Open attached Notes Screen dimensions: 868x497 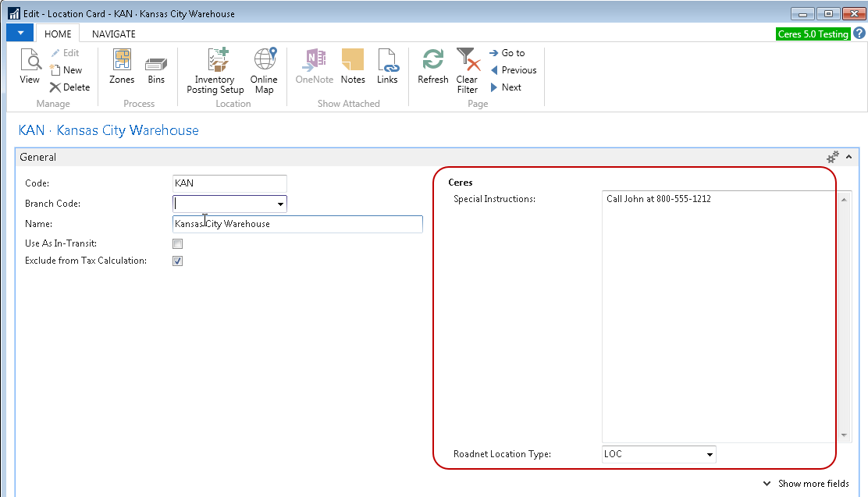pos(353,66)
